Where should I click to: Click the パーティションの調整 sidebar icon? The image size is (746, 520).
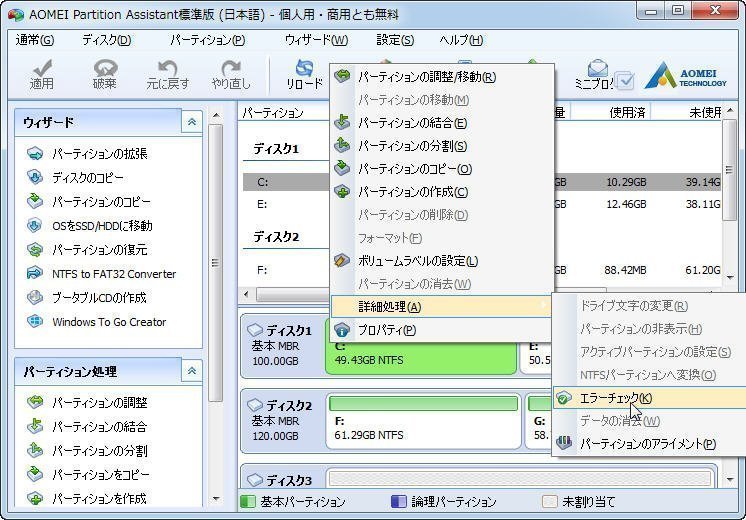[x=35, y=402]
